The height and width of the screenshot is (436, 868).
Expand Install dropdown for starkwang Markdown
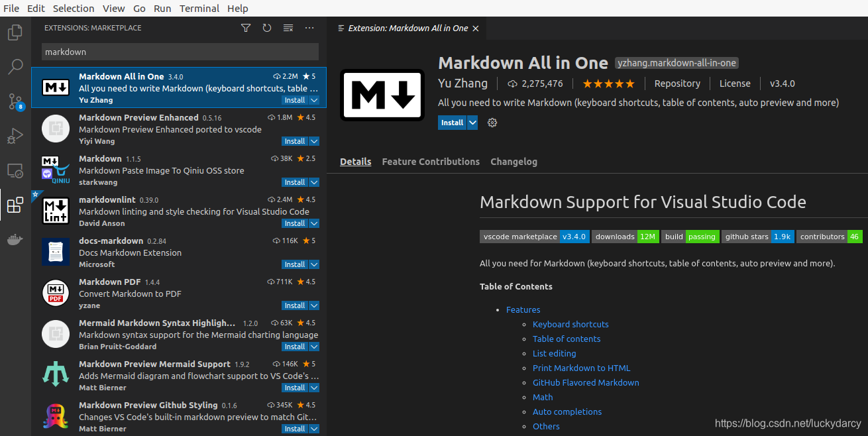[314, 182]
